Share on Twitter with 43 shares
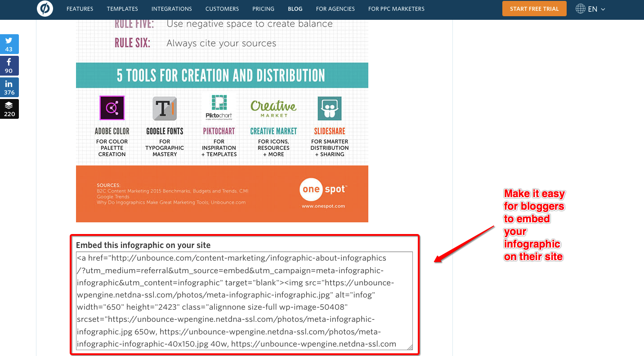The width and height of the screenshot is (644, 356). (x=9, y=44)
